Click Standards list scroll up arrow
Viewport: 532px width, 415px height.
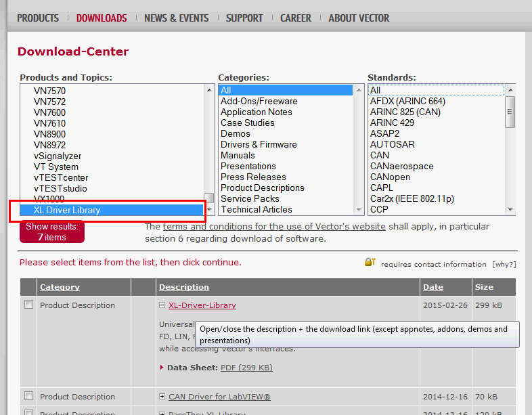(x=510, y=90)
